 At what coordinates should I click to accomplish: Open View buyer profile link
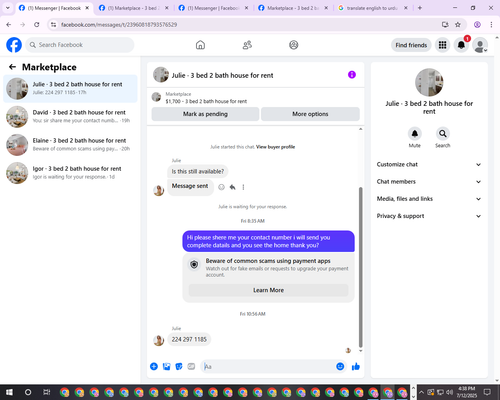pyautogui.click(x=275, y=147)
